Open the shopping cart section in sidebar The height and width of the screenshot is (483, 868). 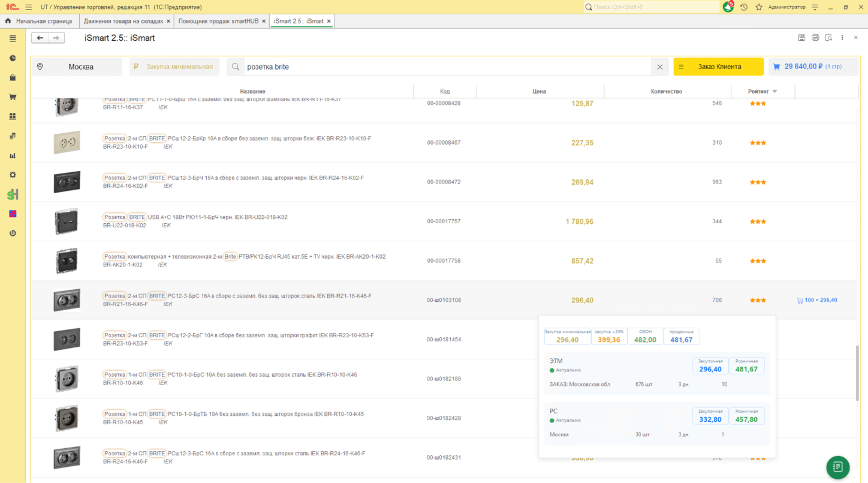pyautogui.click(x=13, y=97)
